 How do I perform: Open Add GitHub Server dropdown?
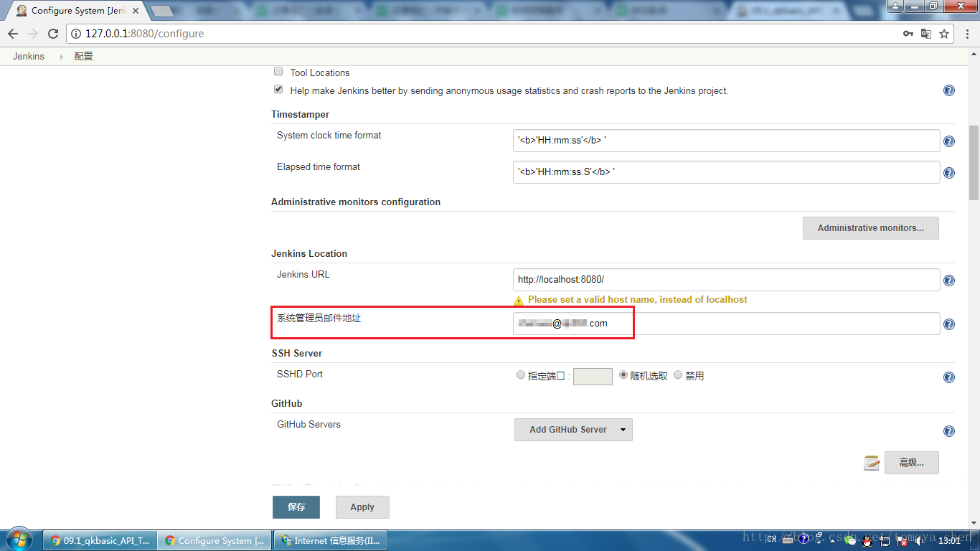pyautogui.click(x=573, y=430)
